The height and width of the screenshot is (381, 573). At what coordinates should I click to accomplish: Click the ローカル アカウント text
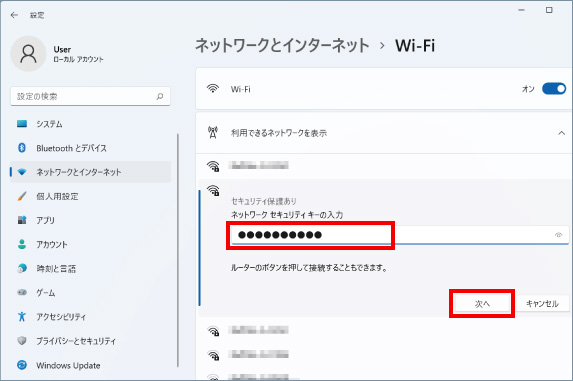click(78, 59)
